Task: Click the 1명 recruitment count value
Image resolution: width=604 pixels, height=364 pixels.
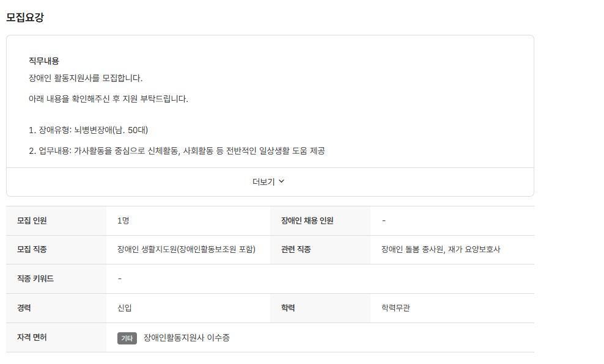Action: 123,220
